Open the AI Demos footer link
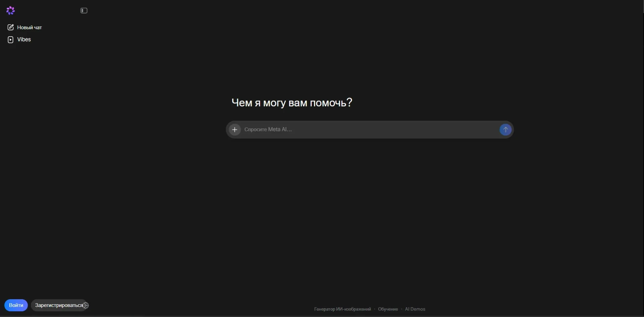The height and width of the screenshot is (317, 644). (415, 309)
